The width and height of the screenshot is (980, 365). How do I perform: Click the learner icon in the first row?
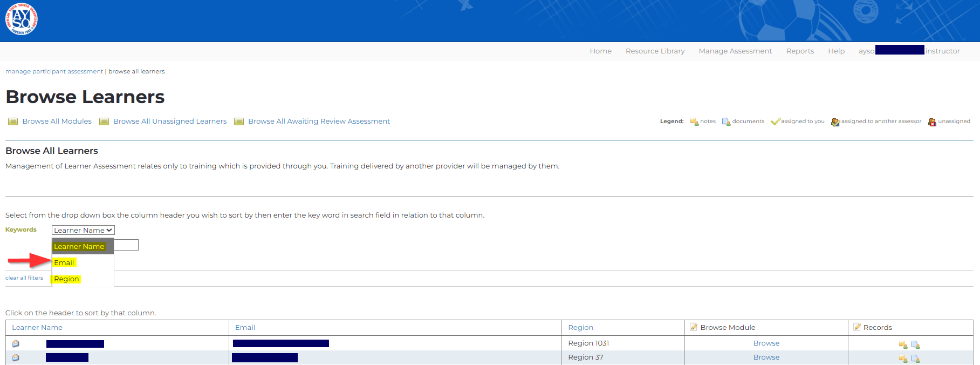tap(16, 343)
